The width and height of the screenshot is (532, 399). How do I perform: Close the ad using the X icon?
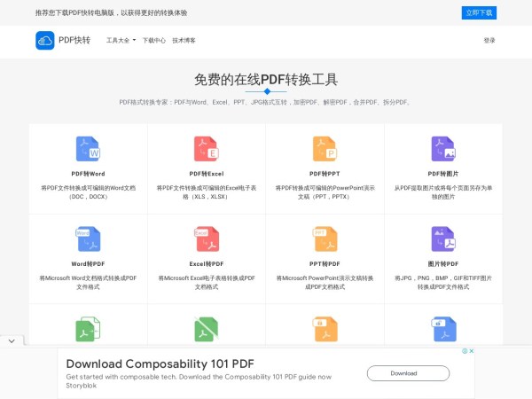point(472,351)
